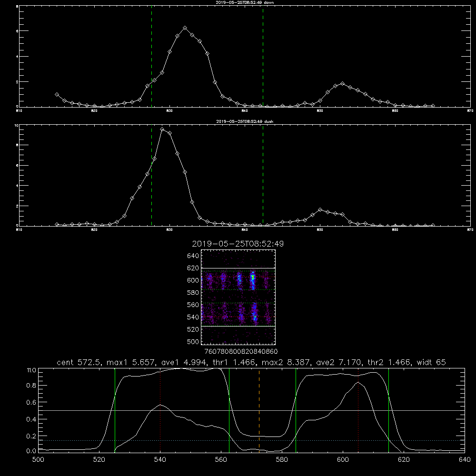Select the highest peak marker in dusk plot
Image resolution: width=476 pixels, height=476 pixels.
(162, 129)
